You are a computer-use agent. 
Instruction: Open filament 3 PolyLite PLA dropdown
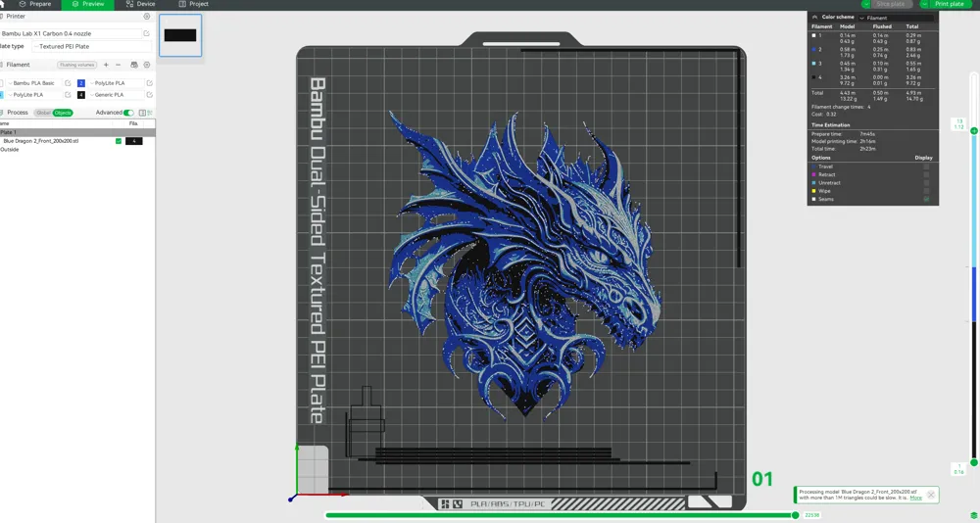[33, 95]
